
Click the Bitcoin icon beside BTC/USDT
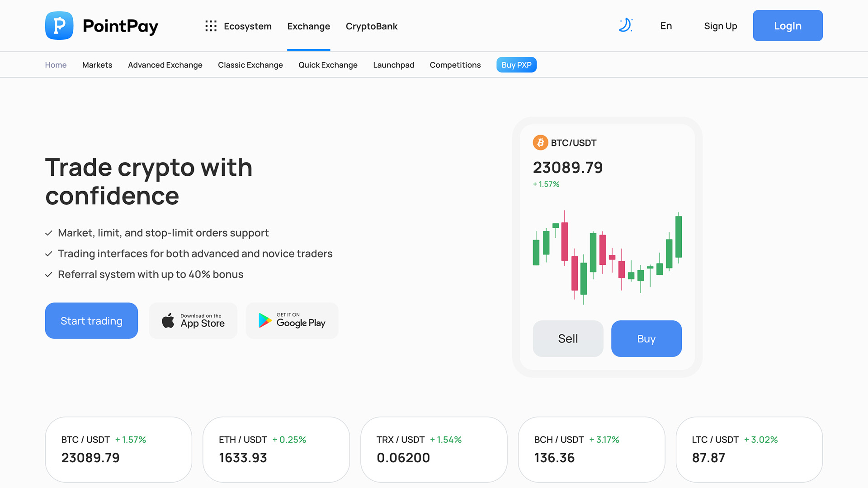pos(540,142)
